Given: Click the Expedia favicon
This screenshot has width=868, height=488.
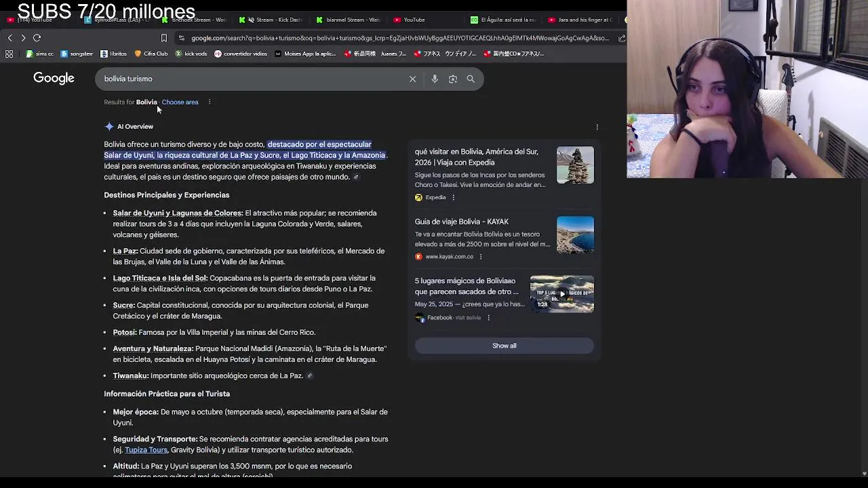Looking at the screenshot, I should pos(418,198).
